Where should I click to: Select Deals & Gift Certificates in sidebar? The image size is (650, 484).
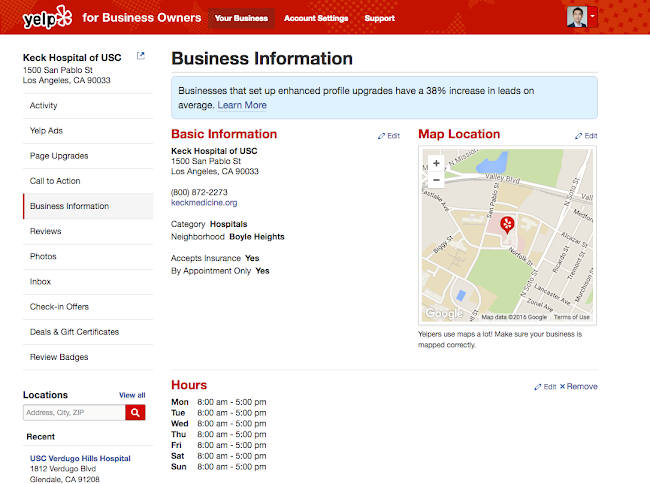88,332
